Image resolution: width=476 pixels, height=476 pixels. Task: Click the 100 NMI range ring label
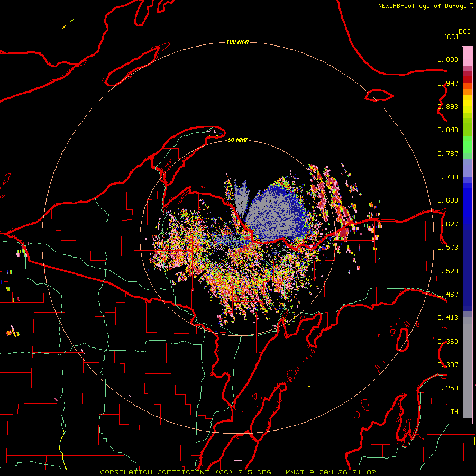237,42
